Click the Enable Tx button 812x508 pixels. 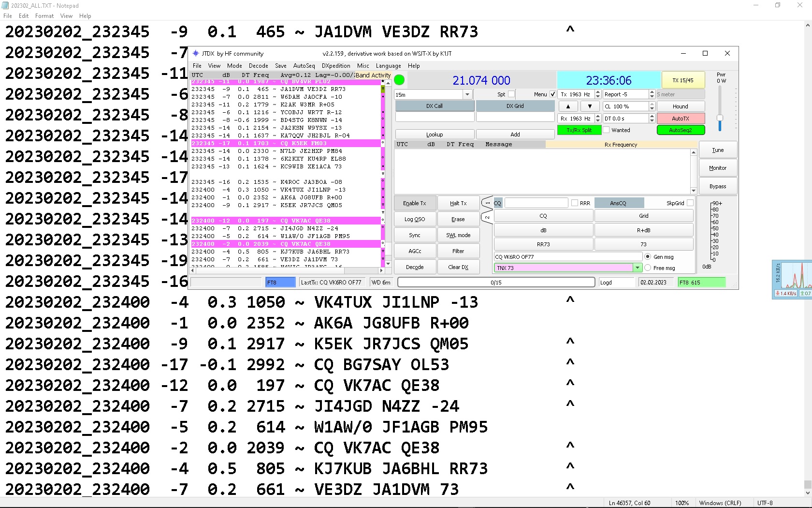pos(415,203)
